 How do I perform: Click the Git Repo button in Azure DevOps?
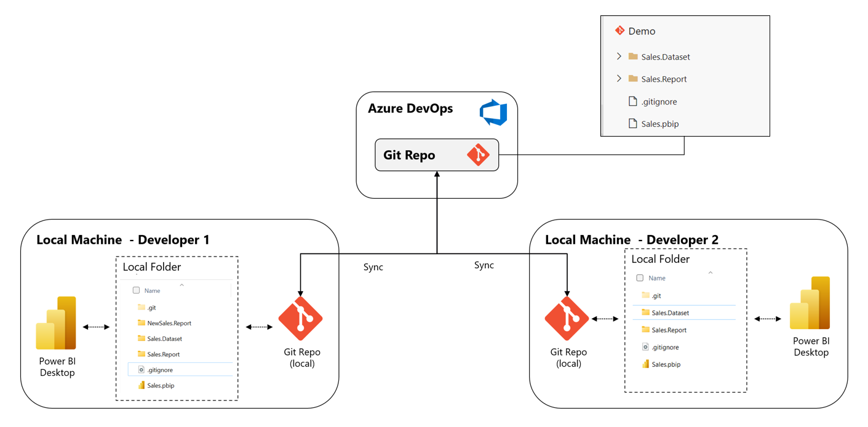click(437, 154)
